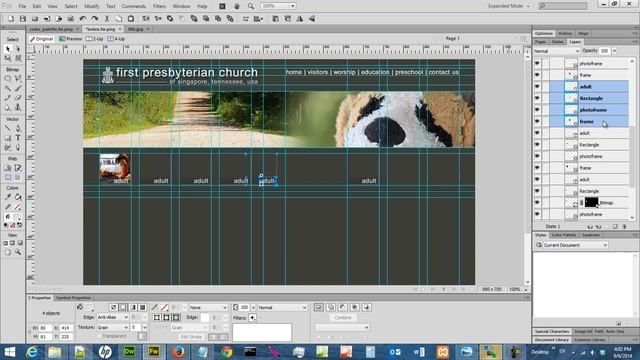Select the Eraser tool
Image resolution: width=640 pixels, height=360 pixels.
click(18, 98)
